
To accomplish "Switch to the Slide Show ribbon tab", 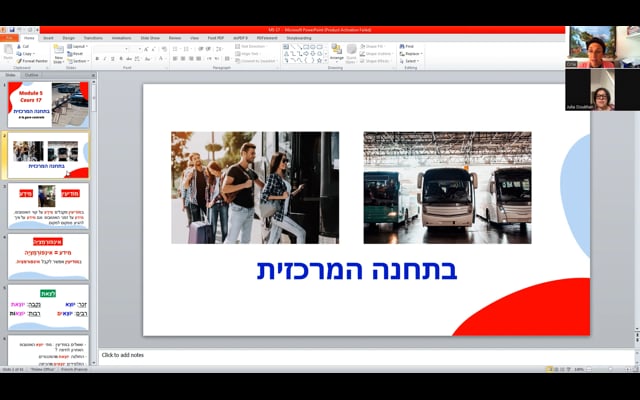I will (x=150, y=38).
